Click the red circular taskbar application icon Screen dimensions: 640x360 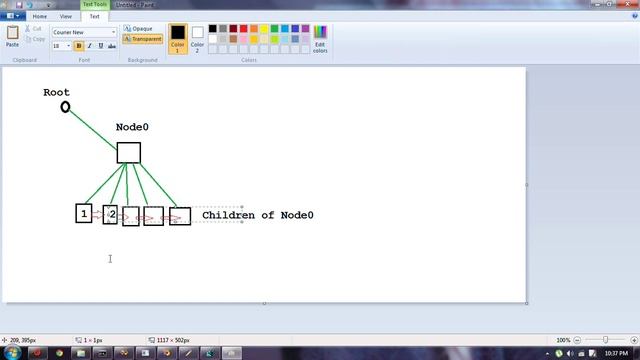point(37,353)
